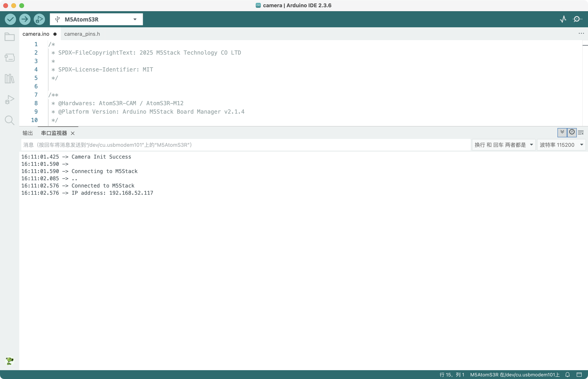Click the SPDX-License-Identifier: MIT comment line
588x379 pixels.
tap(102, 69)
